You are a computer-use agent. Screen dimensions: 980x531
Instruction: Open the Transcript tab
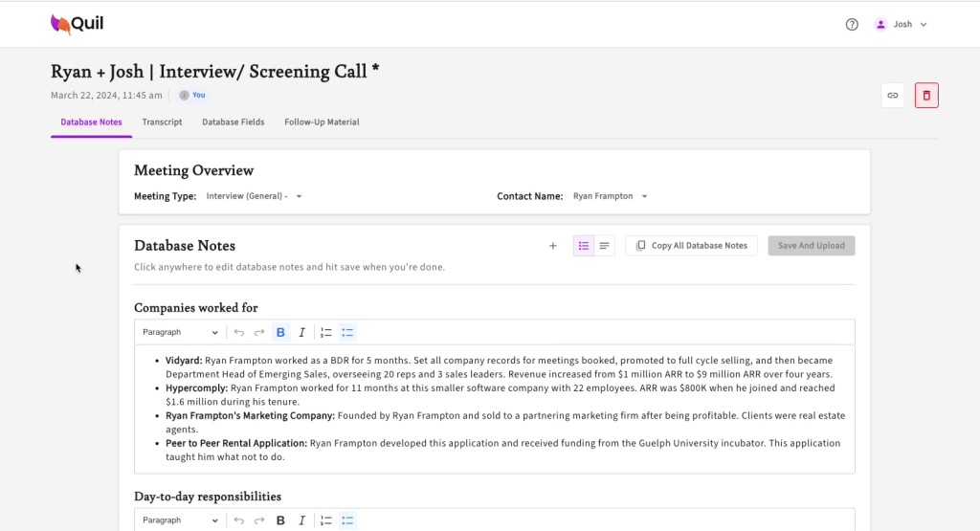[162, 122]
